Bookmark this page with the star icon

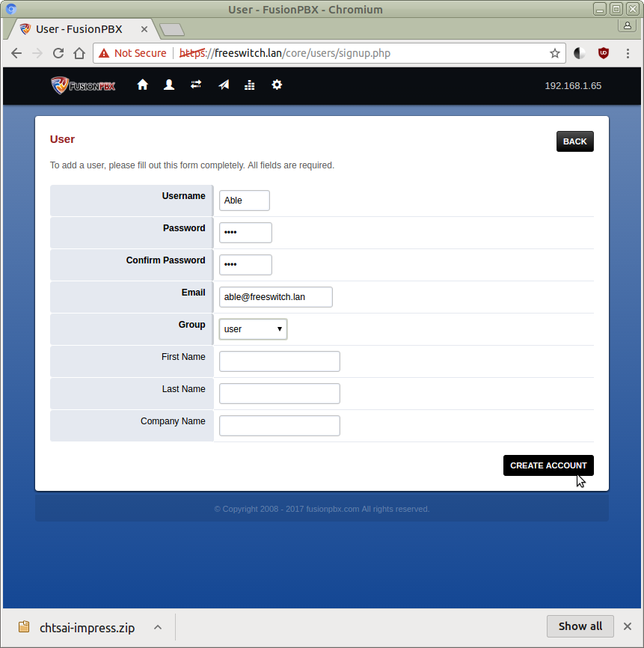click(555, 53)
